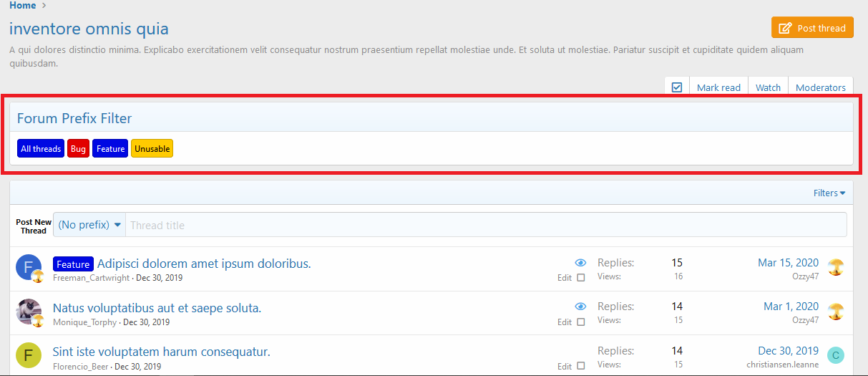Tick the Edit checkbox for Adipisci thread
The image size is (868, 376).
(x=580, y=278)
